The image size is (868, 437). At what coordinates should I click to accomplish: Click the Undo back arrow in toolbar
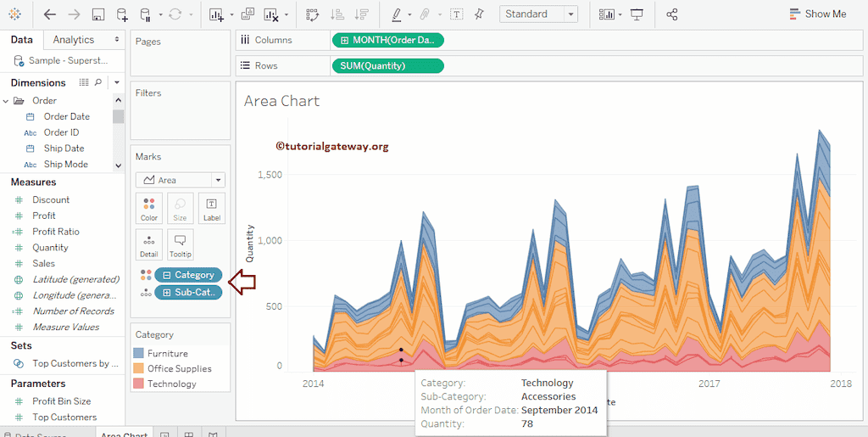point(50,14)
